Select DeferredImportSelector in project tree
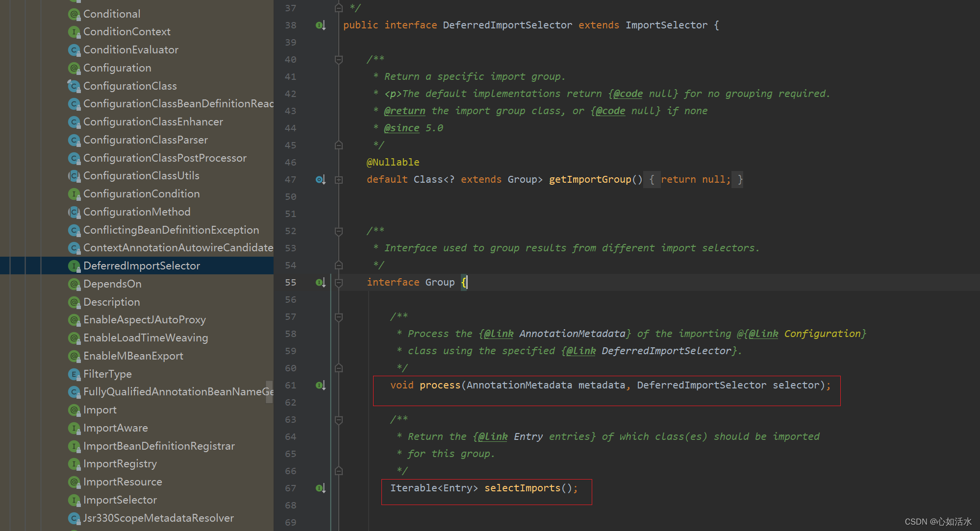The height and width of the screenshot is (531, 980). 142,266
